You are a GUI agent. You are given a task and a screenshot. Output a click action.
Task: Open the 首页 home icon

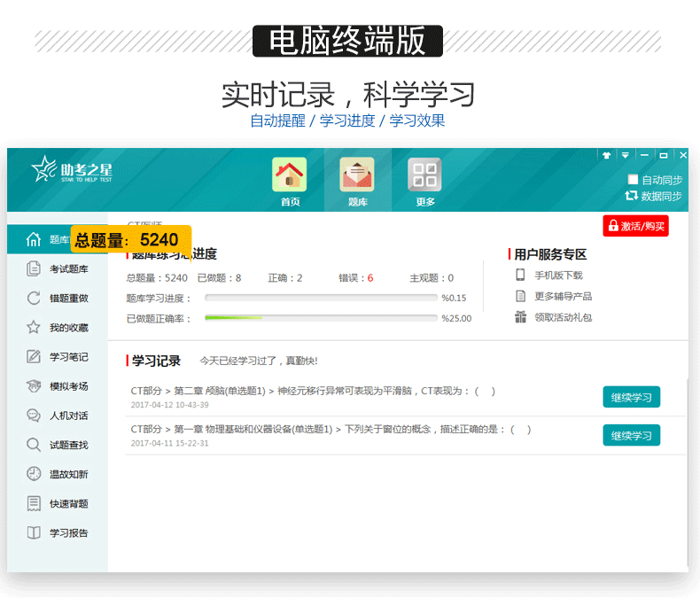coord(289,175)
